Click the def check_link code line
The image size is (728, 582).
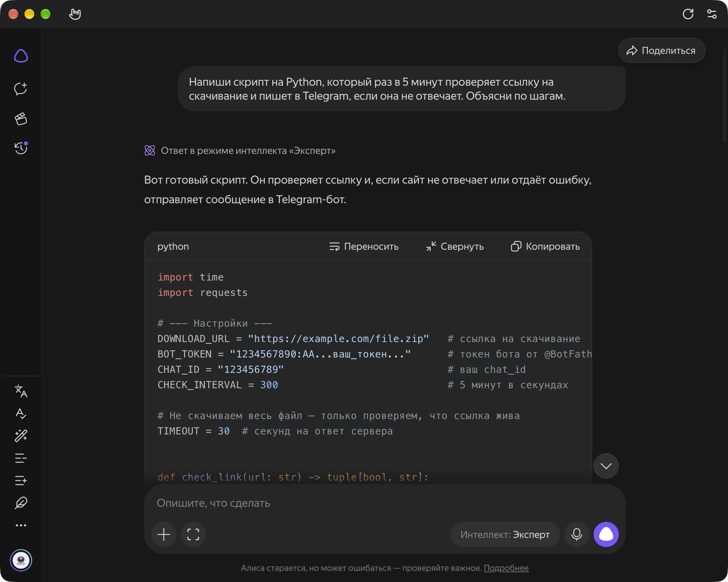tap(293, 477)
